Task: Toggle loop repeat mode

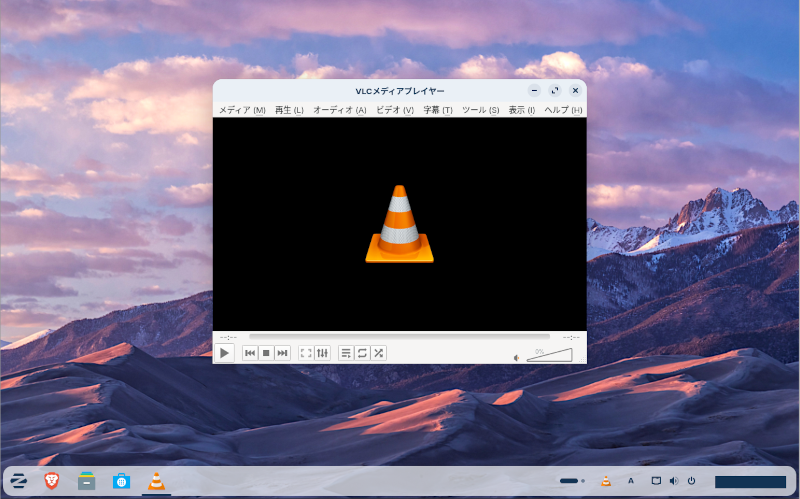Action: [362, 353]
